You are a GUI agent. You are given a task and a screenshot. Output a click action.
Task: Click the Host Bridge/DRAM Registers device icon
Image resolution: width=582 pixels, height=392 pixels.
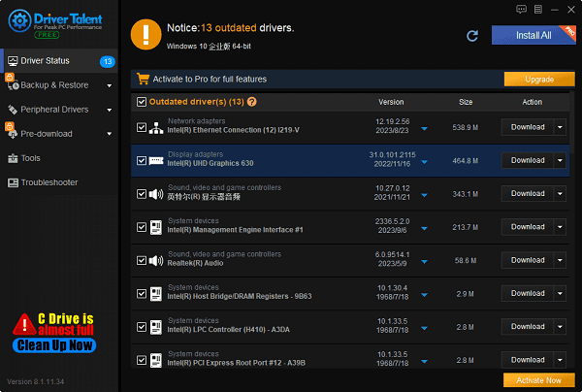(156, 294)
